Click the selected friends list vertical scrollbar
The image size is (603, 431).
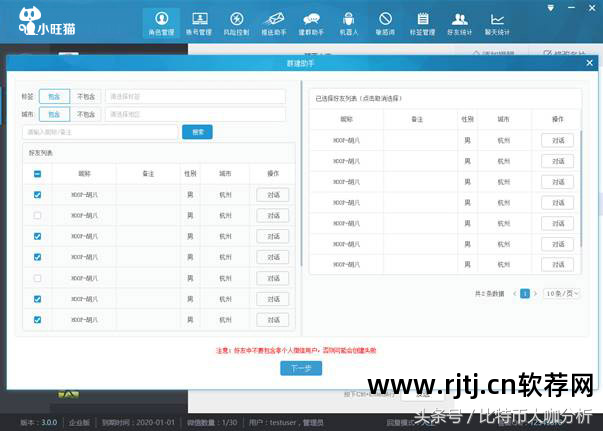pyautogui.click(x=581, y=188)
